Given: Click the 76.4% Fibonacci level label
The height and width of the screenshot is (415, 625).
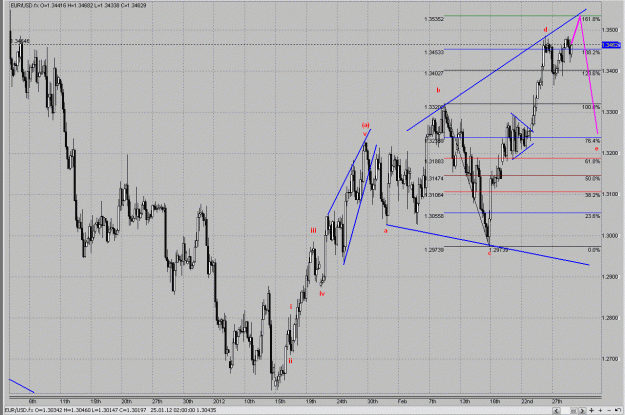Looking at the screenshot, I should click(x=592, y=141).
